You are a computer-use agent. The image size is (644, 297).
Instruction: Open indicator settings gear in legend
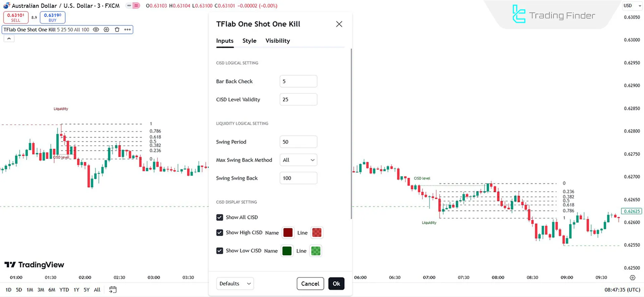106,29
